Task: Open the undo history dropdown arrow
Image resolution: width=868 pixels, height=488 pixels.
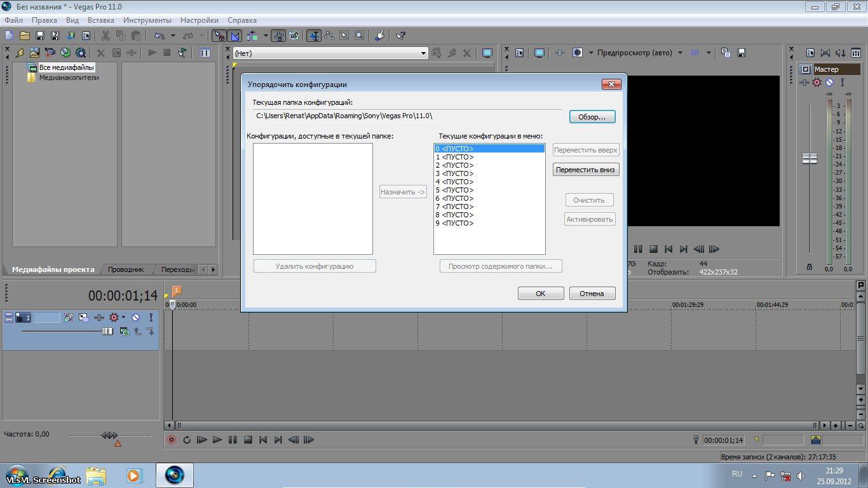Action: (173, 36)
